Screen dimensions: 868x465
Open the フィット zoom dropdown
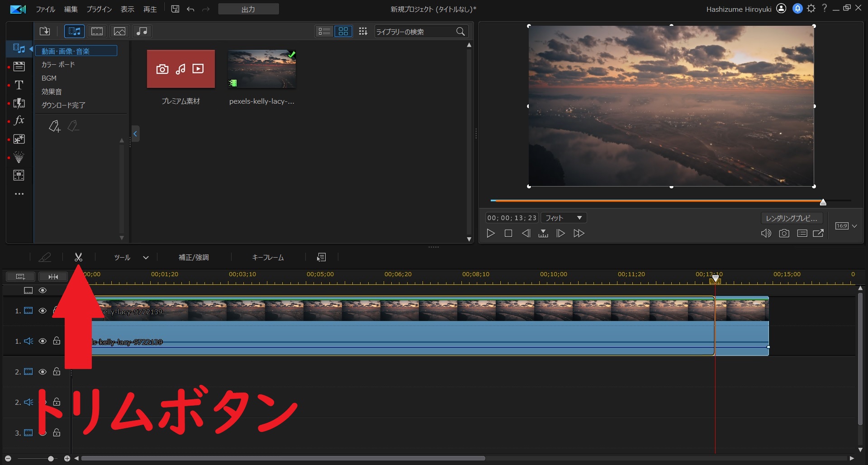(564, 218)
